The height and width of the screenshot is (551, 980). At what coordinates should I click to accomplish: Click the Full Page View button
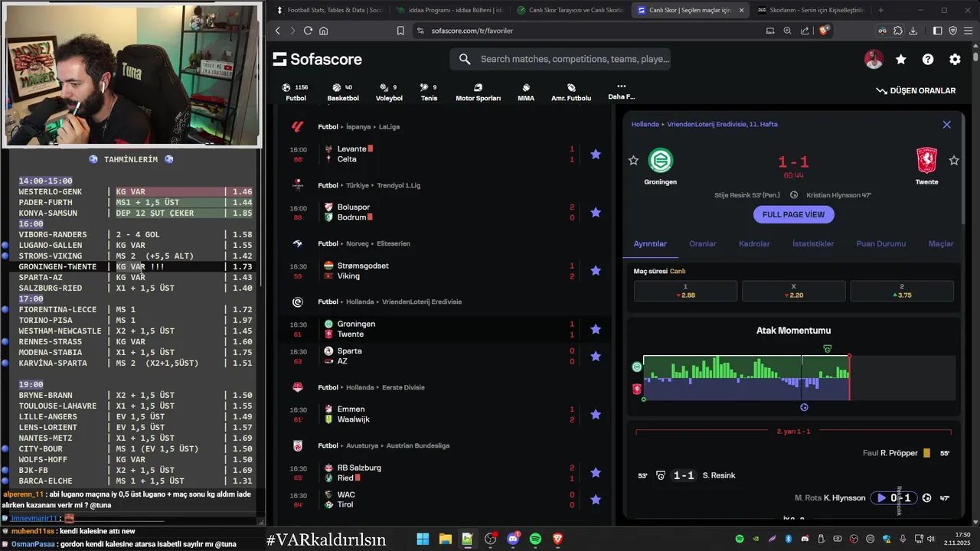click(793, 214)
